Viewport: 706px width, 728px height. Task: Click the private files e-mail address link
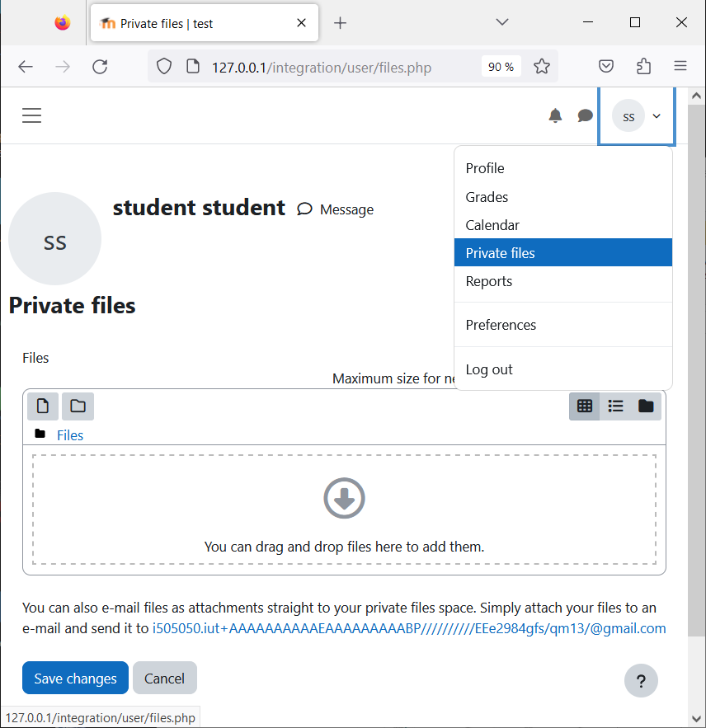(x=409, y=628)
